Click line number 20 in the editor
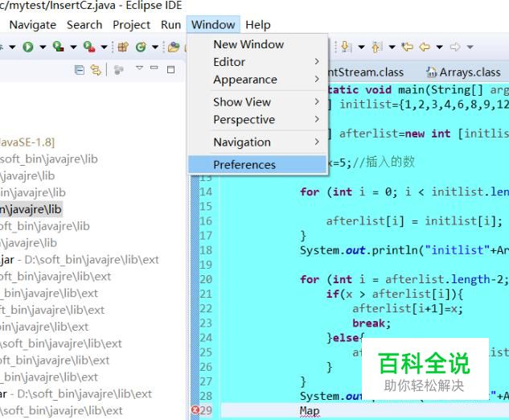The image size is (509, 420). click(x=206, y=279)
